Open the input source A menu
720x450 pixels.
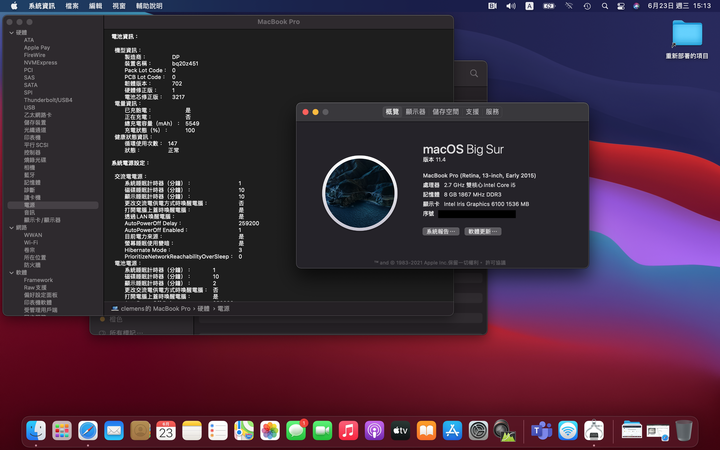tap(529, 6)
